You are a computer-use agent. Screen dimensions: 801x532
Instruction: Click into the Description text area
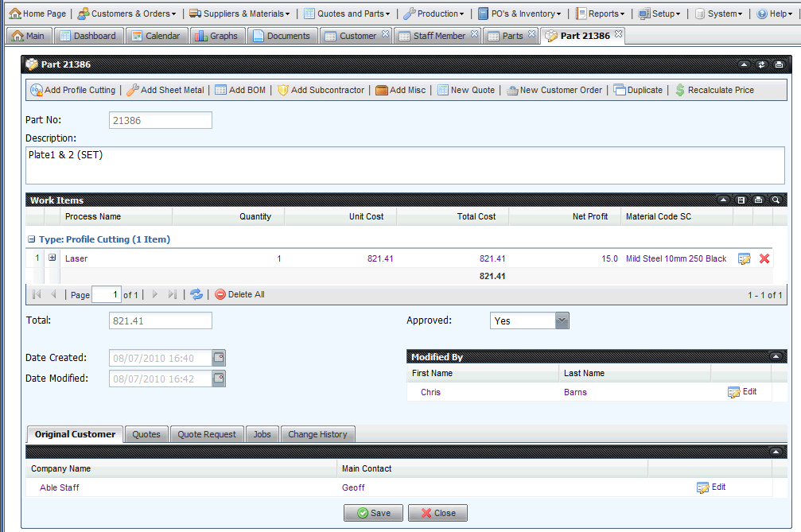coord(406,165)
